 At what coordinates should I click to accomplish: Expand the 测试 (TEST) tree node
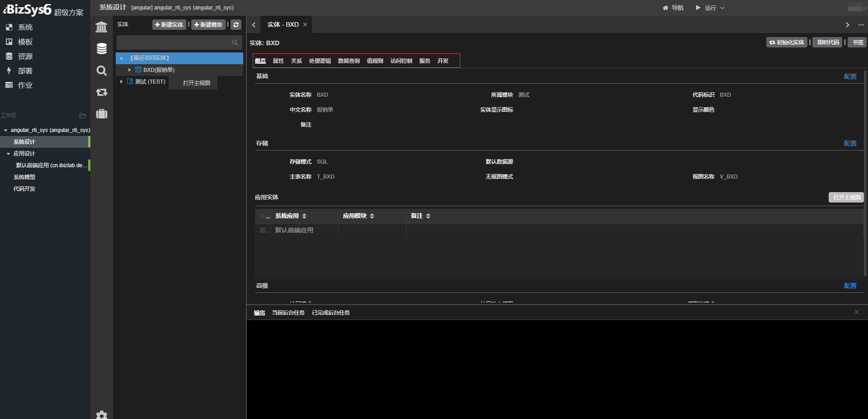pos(121,82)
